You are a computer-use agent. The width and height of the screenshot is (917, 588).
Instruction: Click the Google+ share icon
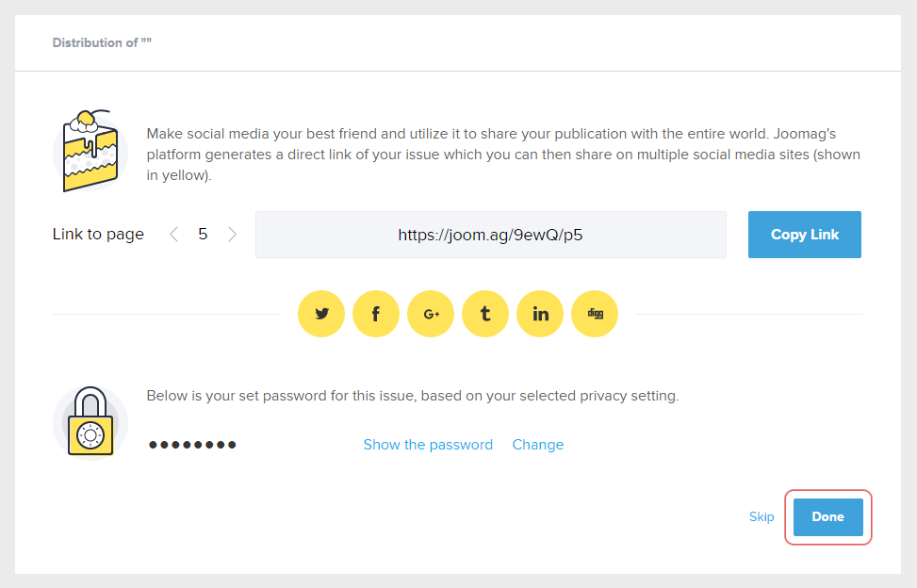[x=431, y=314]
